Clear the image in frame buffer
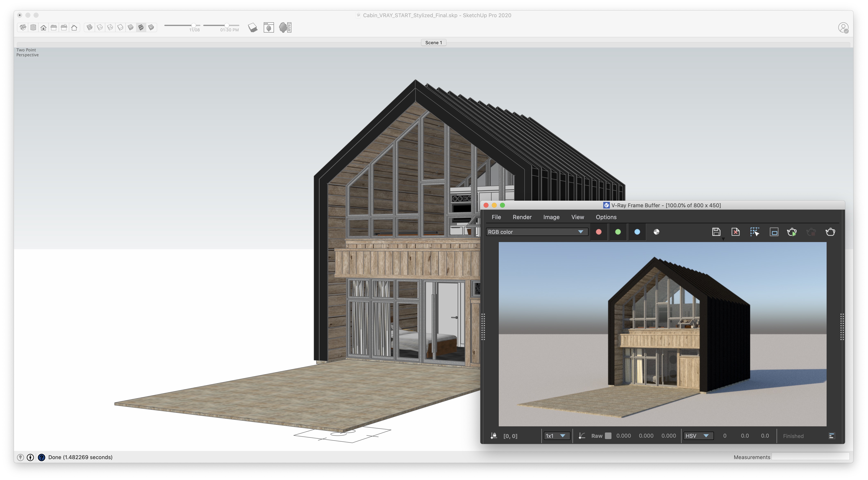Screen dimensions: 868x480 coord(735,232)
